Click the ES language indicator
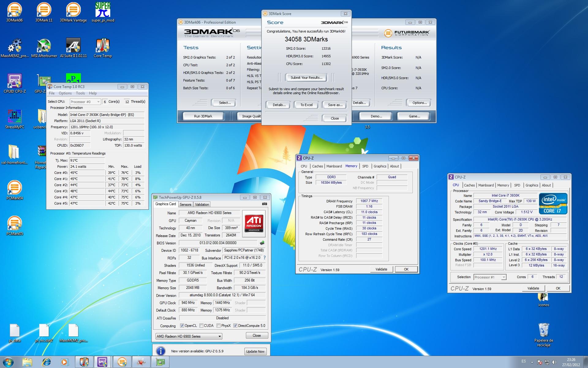The width and height of the screenshot is (588, 368). click(x=524, y=361)
